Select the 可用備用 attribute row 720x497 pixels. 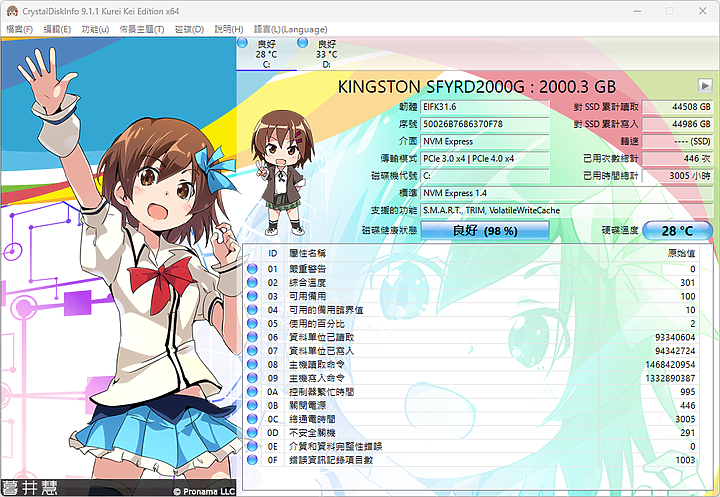pos(472,296)
